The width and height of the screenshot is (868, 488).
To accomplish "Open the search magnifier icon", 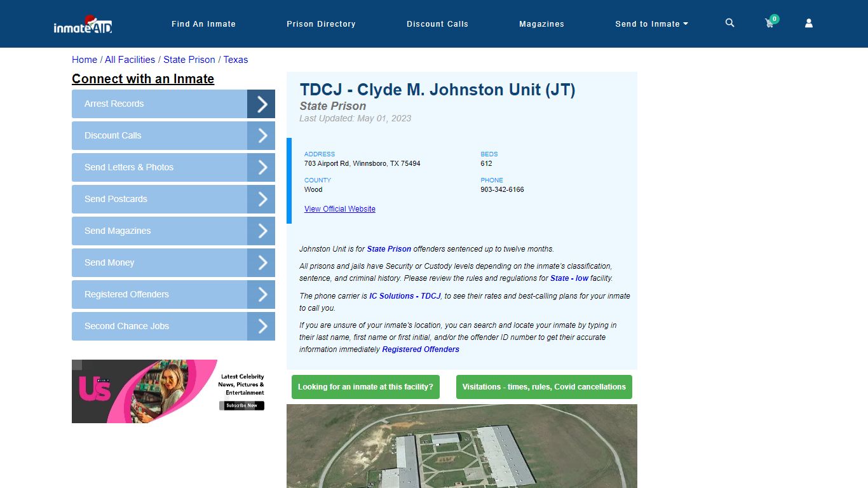I will pyautogui.click(x=729, y=23).
